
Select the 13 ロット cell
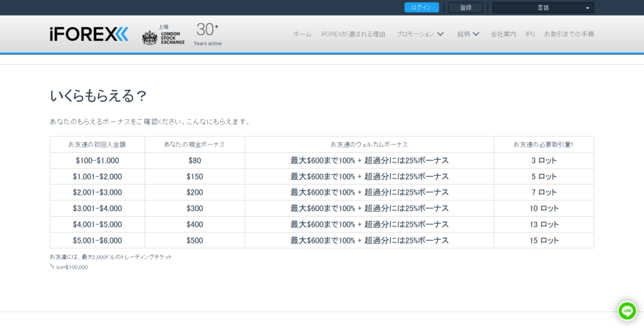click(544, 224)
